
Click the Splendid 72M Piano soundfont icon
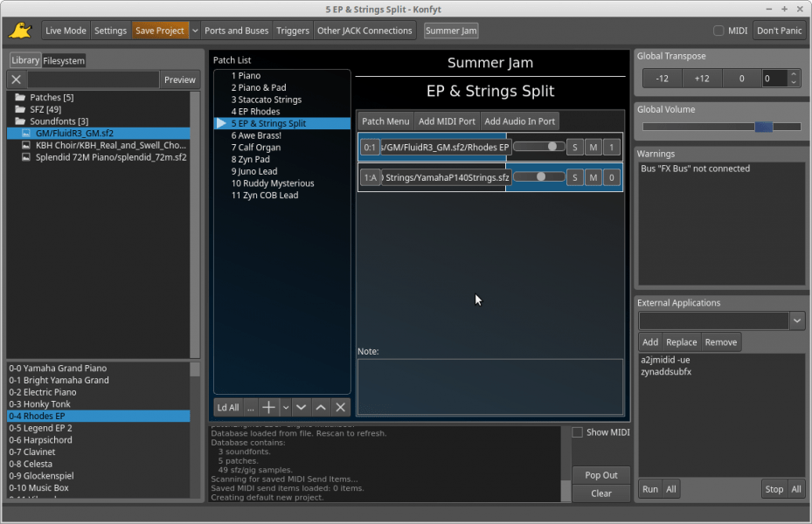pyautogui.click(x=26, y=157)
